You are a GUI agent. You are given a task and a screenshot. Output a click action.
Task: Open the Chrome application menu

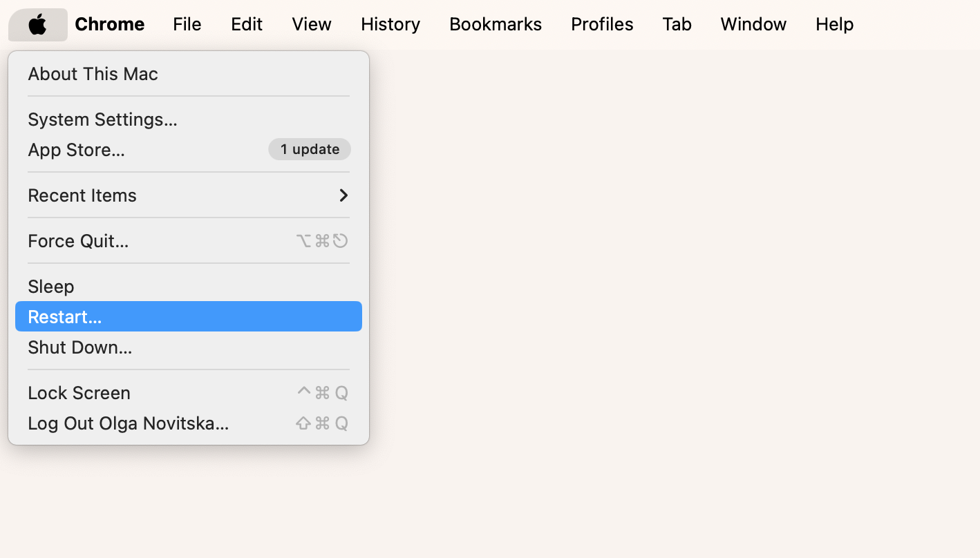[x=109, y=24]
